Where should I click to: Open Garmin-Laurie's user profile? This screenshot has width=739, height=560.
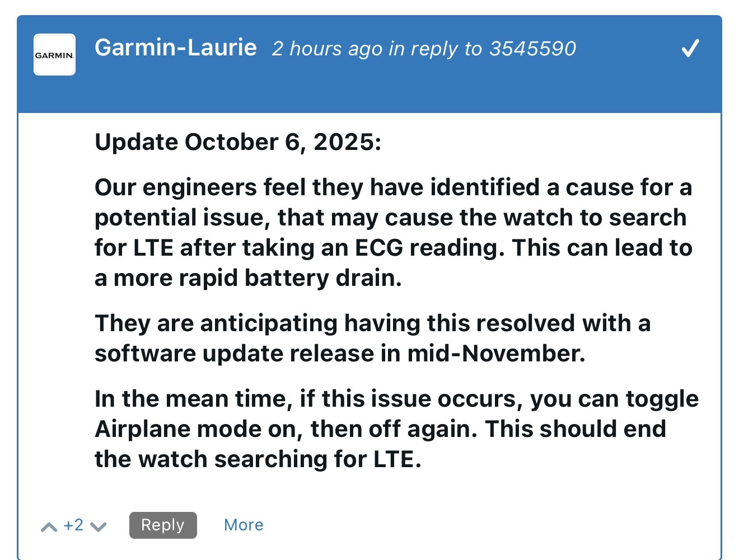[x=175, y=48]
